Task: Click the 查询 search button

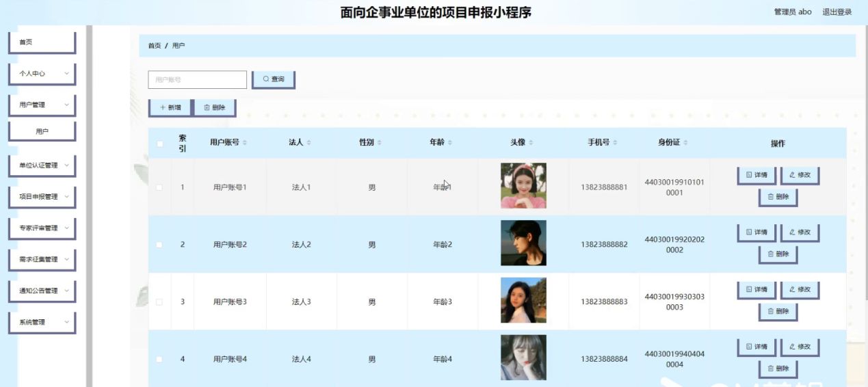Action: (273, 79)
